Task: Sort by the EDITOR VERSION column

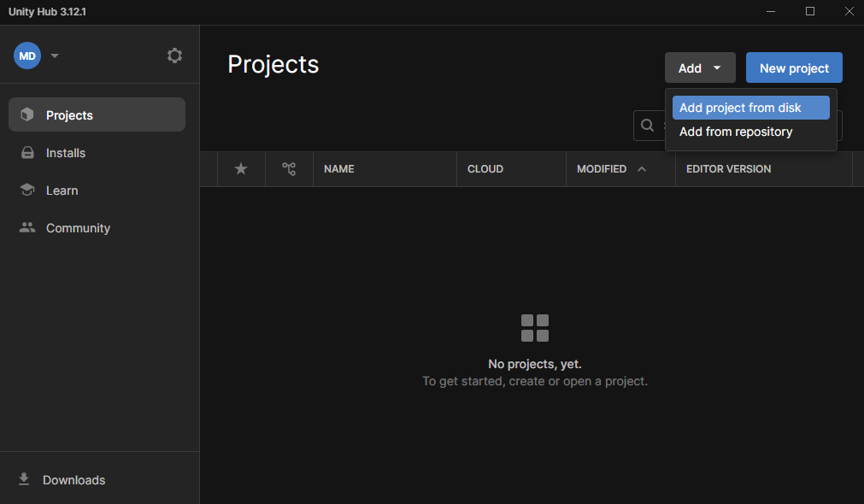Action: coord(728,169)
